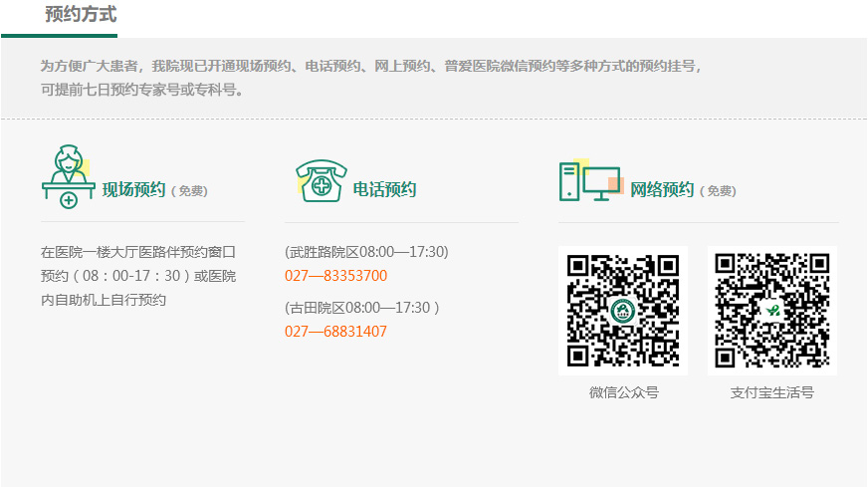Click the line 预约（08：00-17：30）或医院
868x487 pixels.
click(x=138, y=276)
